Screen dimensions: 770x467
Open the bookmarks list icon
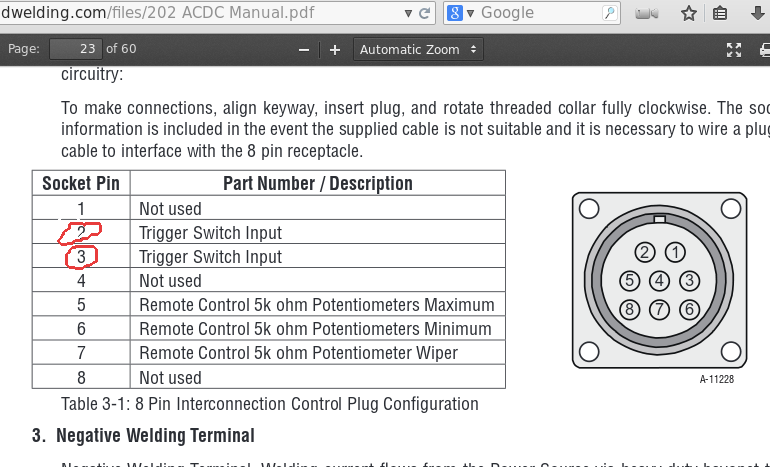pyautogui.click(x=720, y=14)
